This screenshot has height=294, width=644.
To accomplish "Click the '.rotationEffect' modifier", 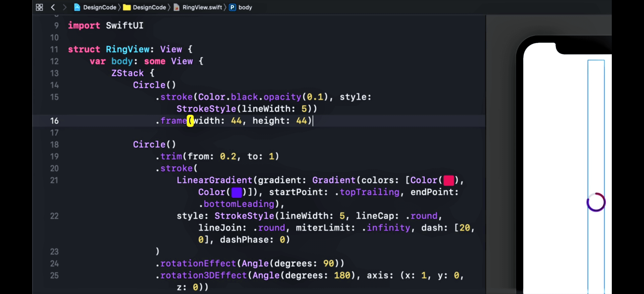I will (196, 263).
